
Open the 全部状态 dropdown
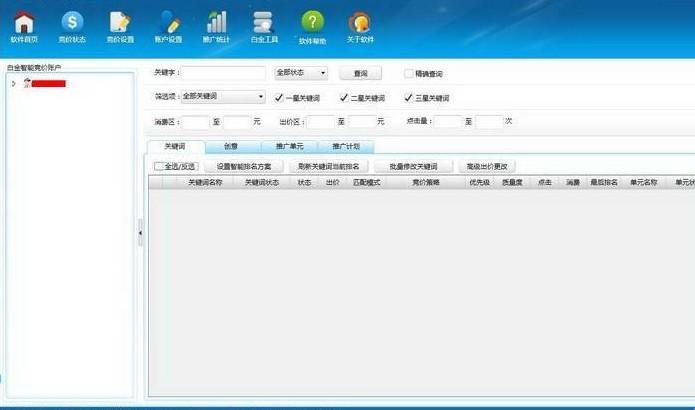click(302, 73)
